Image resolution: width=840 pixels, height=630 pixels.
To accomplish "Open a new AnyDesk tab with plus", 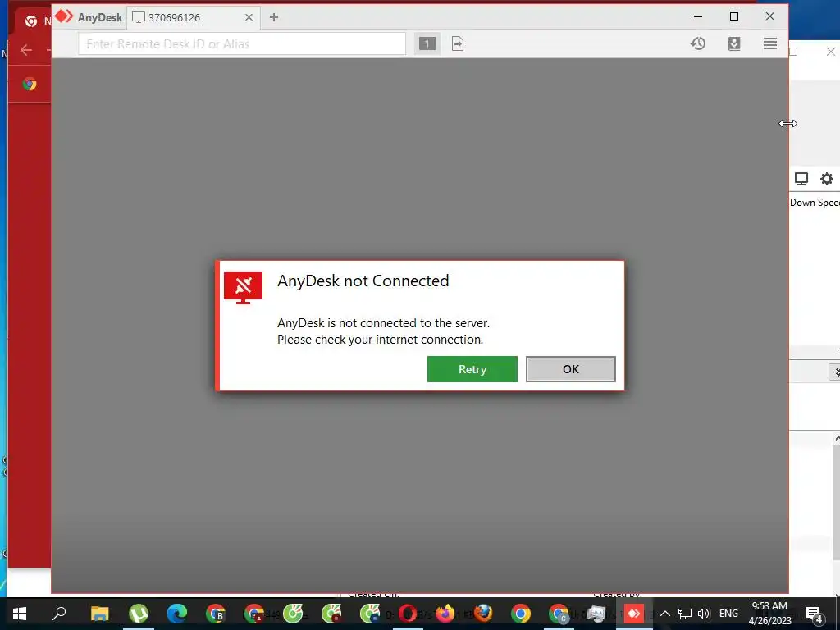I will (x=274, y=18).
